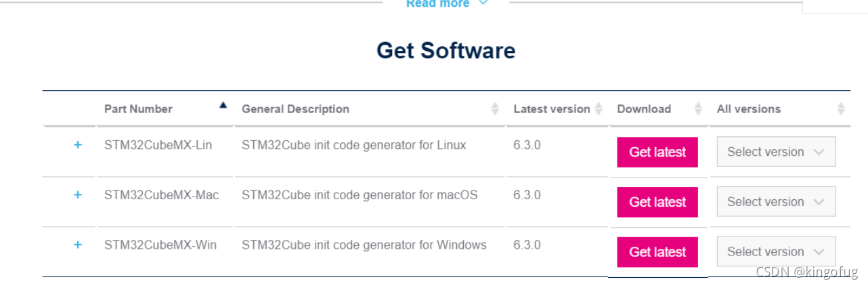Expand the STM32CubeMX-Lin row plus icon

[x=78, y=145]
